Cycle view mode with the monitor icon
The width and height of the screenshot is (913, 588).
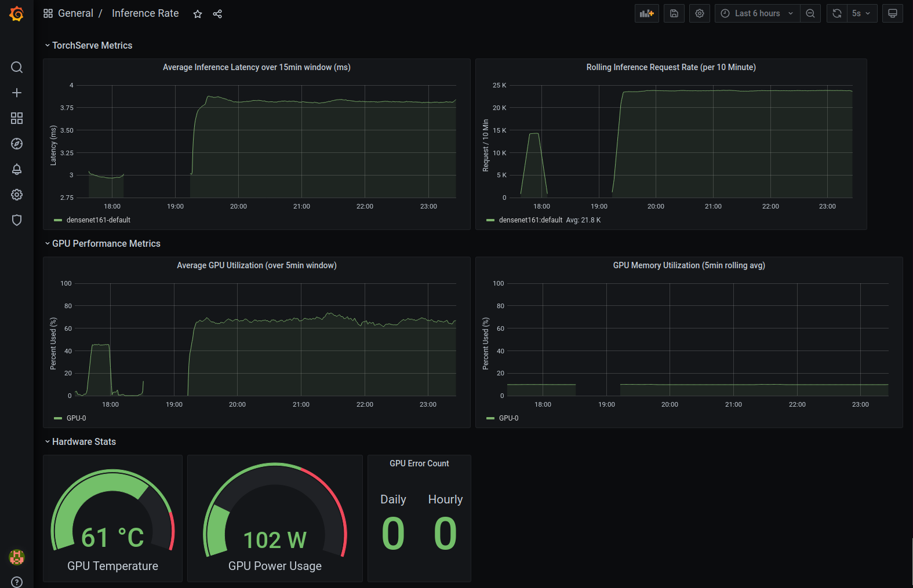893,13
